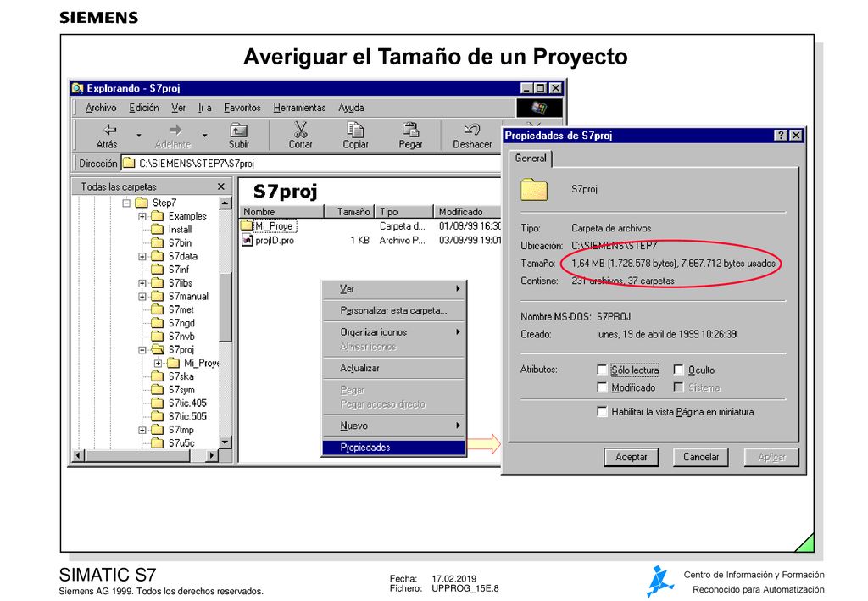Open the Favoritos menu
The width and height of the screenshot is (868, 601).
pyautogui.click(x=242, y=108)
